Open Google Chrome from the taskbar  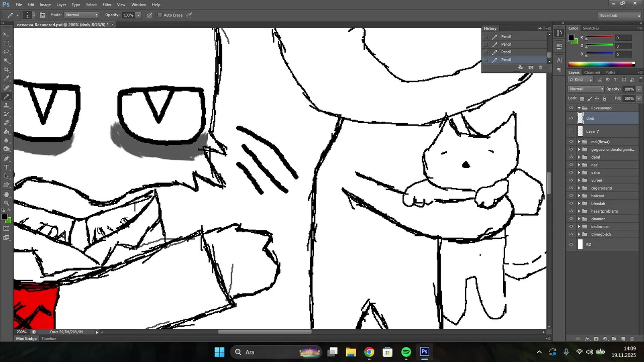point(369,352)
